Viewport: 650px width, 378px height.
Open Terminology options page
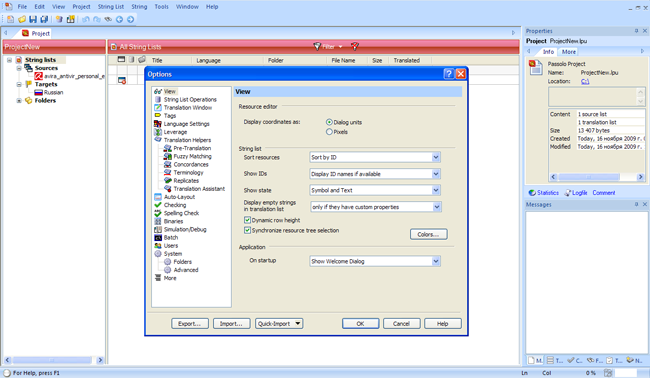tap(188, 172)
